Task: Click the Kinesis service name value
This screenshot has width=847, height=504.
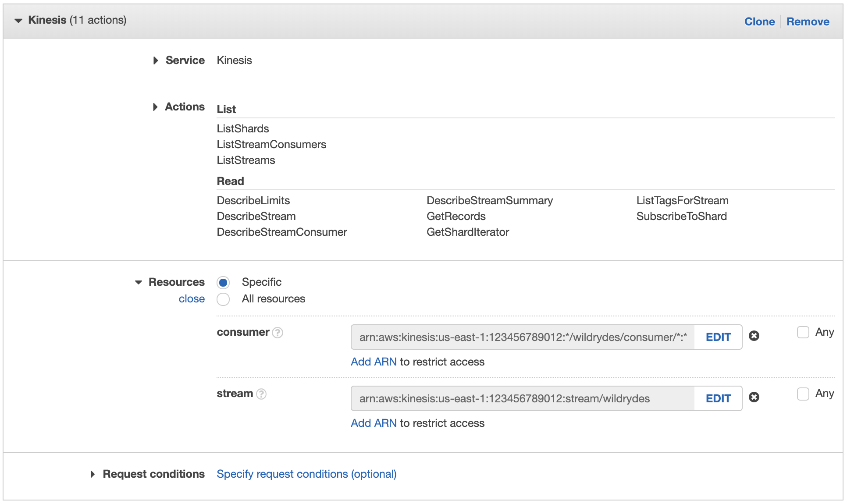Action: pyautogui.click(x=234, y=60)
